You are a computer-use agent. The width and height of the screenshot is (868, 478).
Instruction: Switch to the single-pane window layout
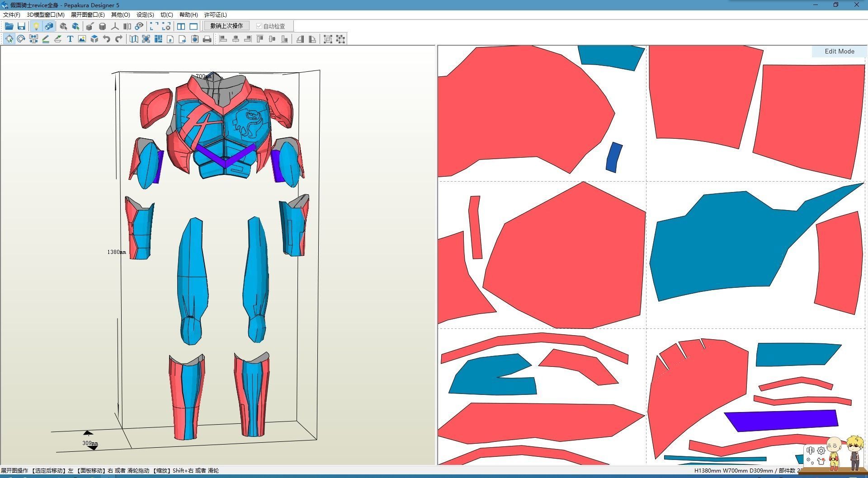pos(193,26)
